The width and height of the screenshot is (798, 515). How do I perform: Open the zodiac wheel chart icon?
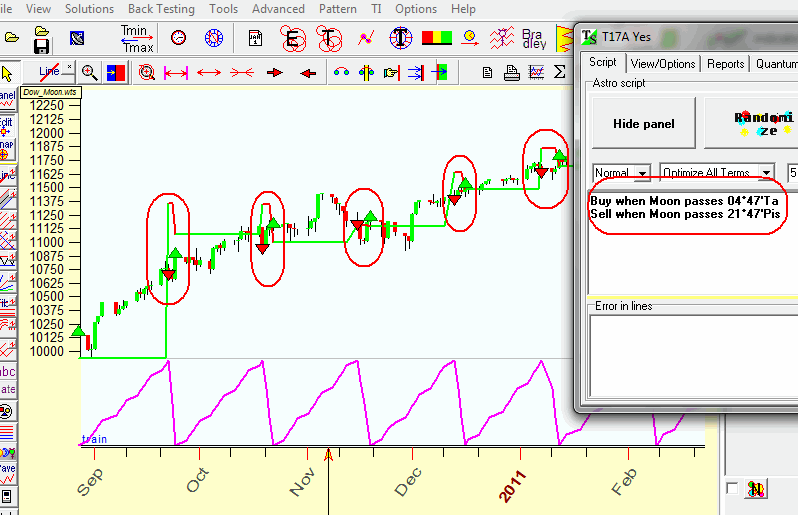point(213,39)
